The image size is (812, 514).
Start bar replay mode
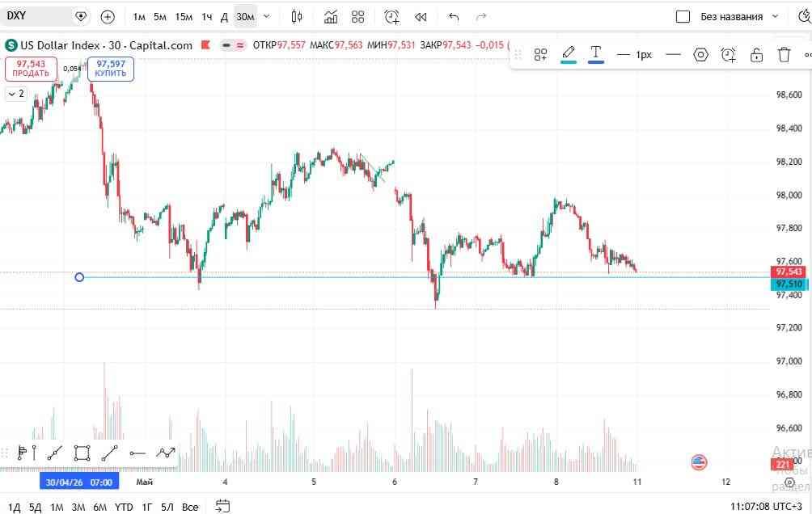click(421, 16)
